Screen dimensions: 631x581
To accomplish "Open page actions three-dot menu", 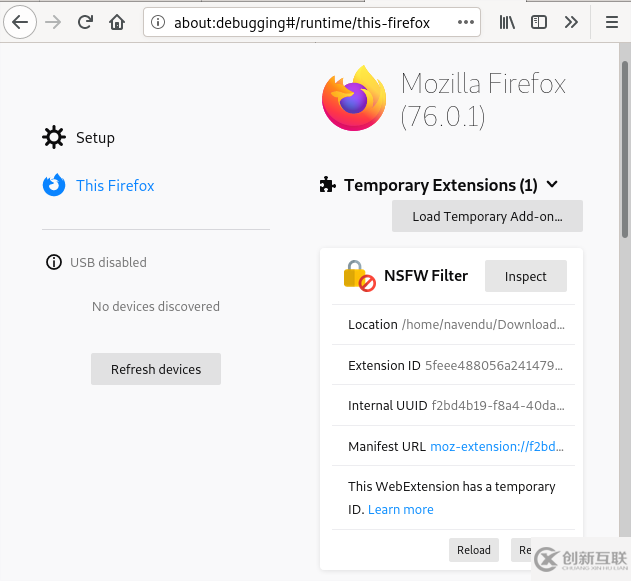I will pyautogui.click(x=466, y=22).
